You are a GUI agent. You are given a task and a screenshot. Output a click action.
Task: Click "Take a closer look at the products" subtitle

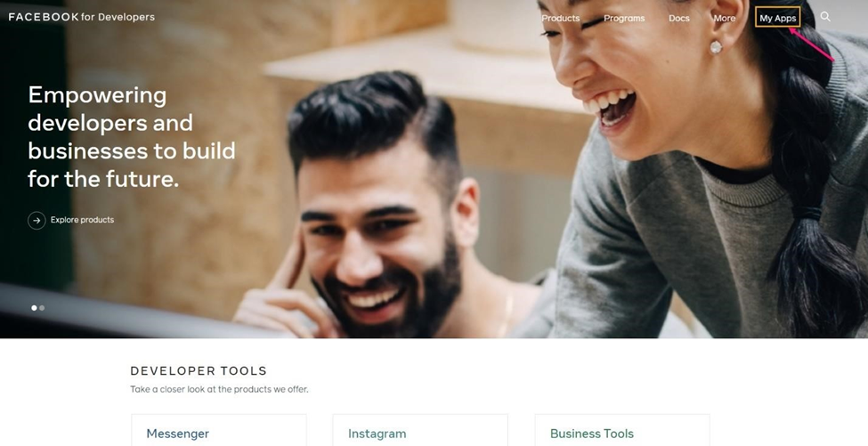coord(219,389)
